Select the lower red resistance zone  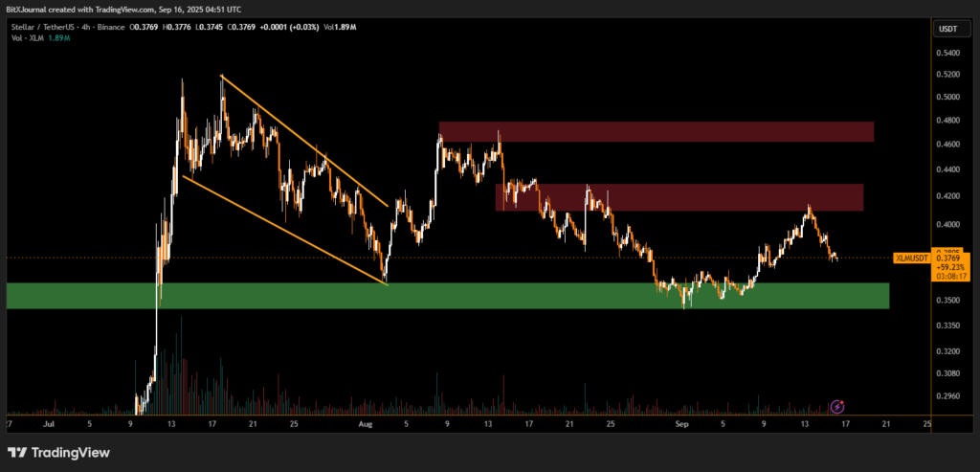tap(679, 197)
